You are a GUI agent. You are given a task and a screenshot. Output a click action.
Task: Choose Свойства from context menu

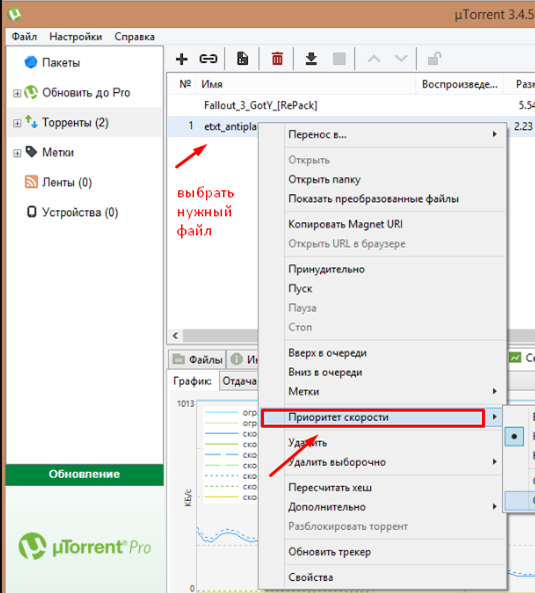click(383, 577)
